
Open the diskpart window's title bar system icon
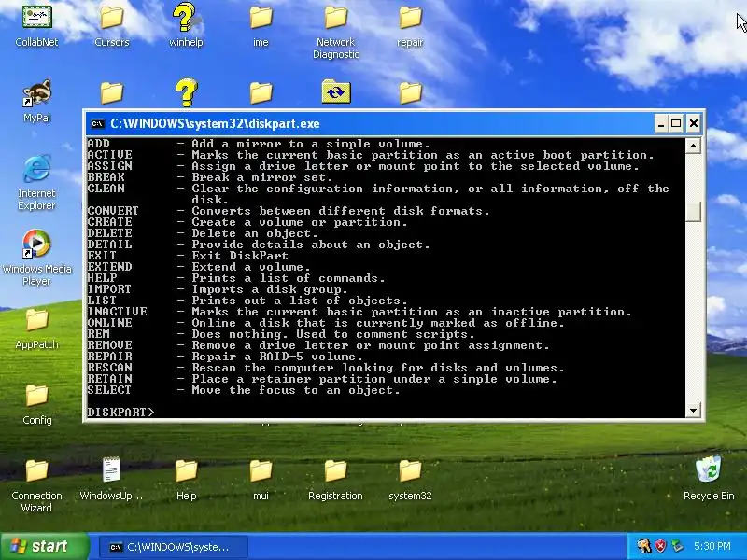coord(97,124)
